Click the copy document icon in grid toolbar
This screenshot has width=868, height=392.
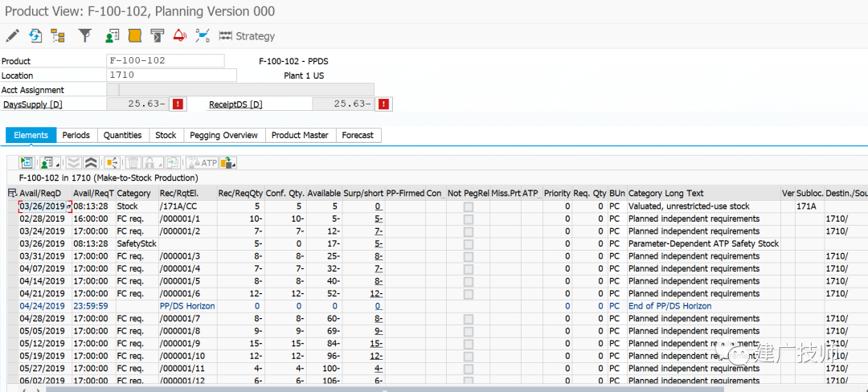pyautogui.click(x=174, y=162)
